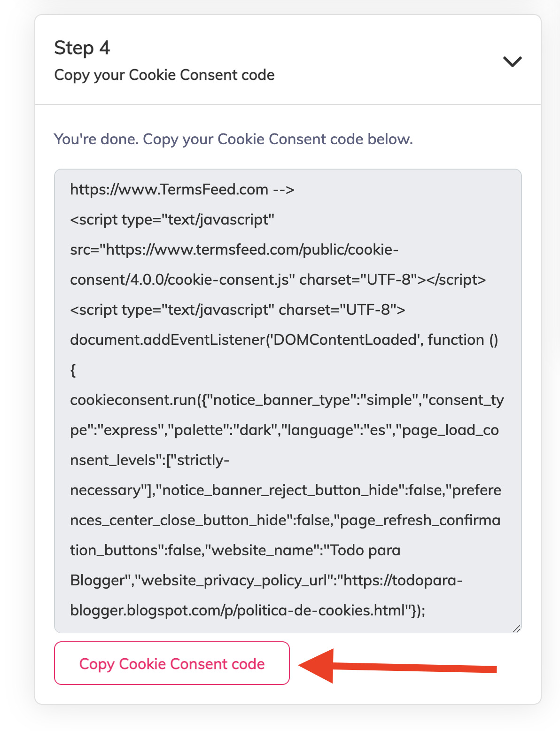Click the lone opening curly brace line
Screen dimensions: 560x731
point(73,370)
